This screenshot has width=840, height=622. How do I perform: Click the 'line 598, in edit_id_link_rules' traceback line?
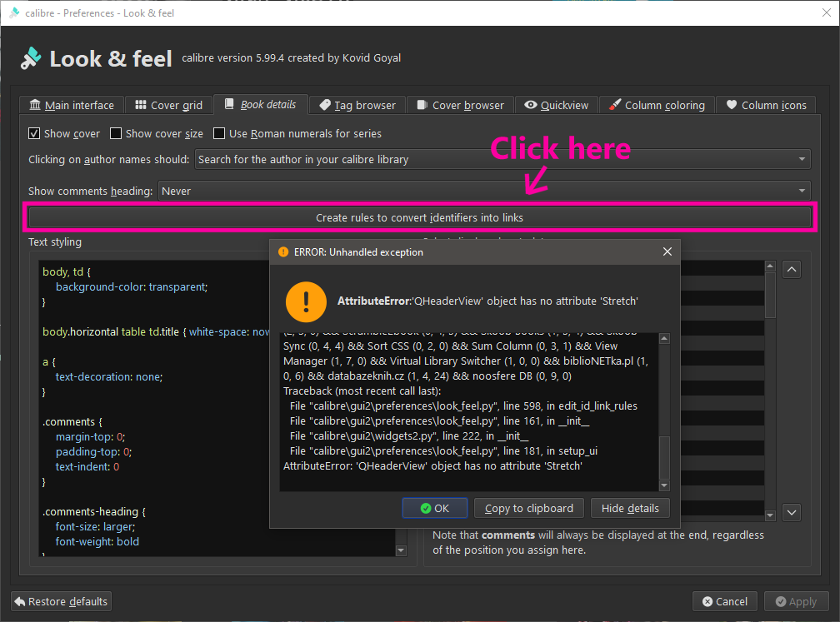click(x=463, y=406)
